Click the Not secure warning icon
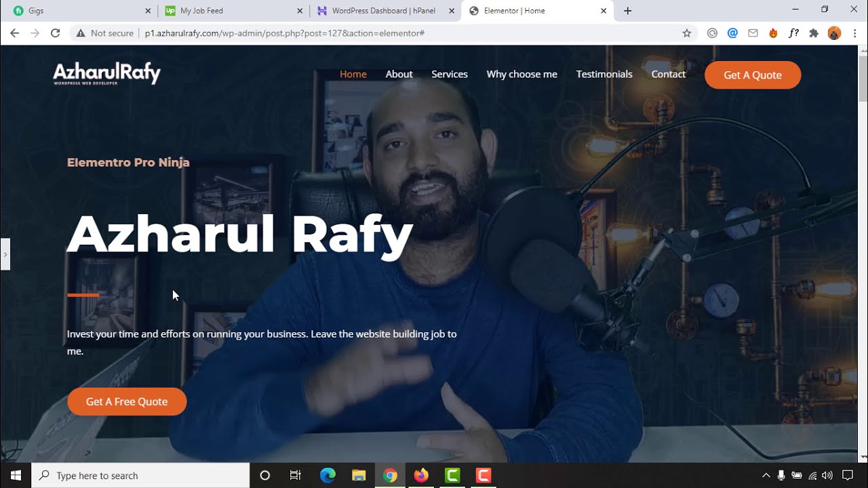Viewport: 868px width, 488px height. click(81, 33)
